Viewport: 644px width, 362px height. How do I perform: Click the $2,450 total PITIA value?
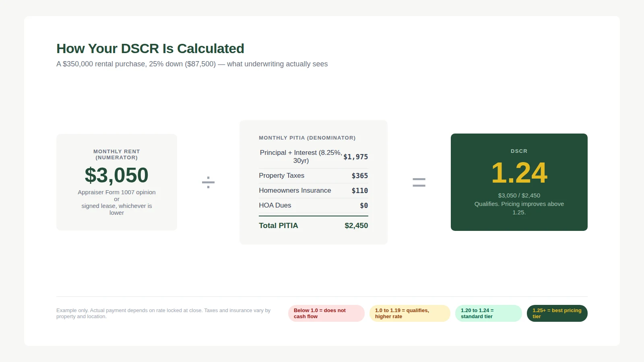point(356,226)
